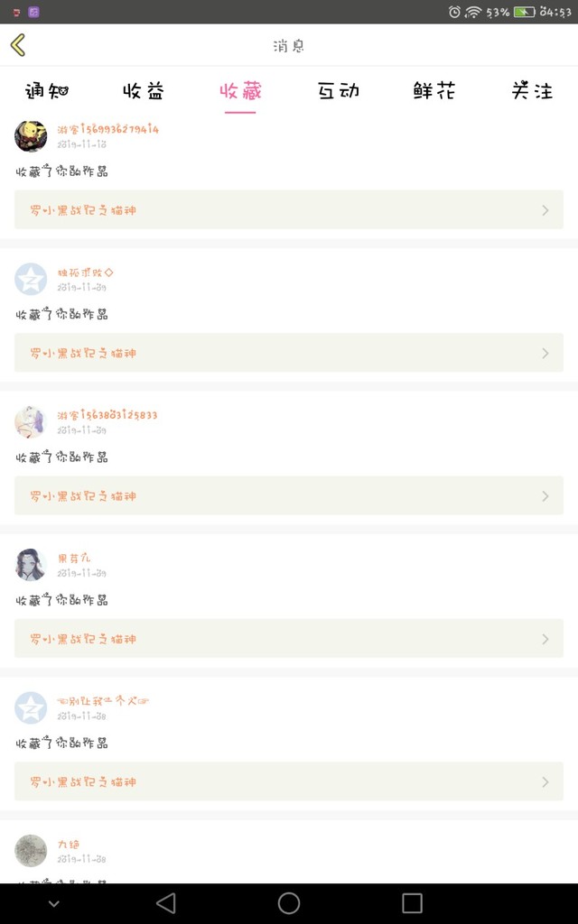Open 独孤求败's star avatar
578x924 pixels.
pyautogui.click(x=31, y=280)
